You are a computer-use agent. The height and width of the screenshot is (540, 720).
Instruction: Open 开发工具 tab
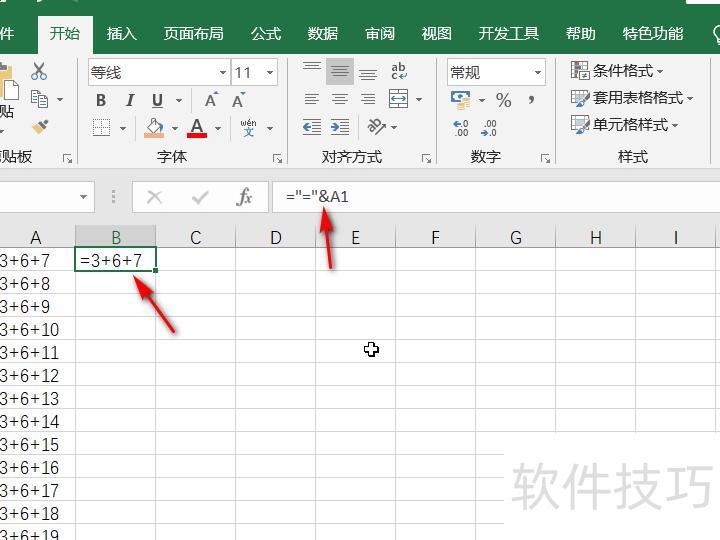[508, 34]
